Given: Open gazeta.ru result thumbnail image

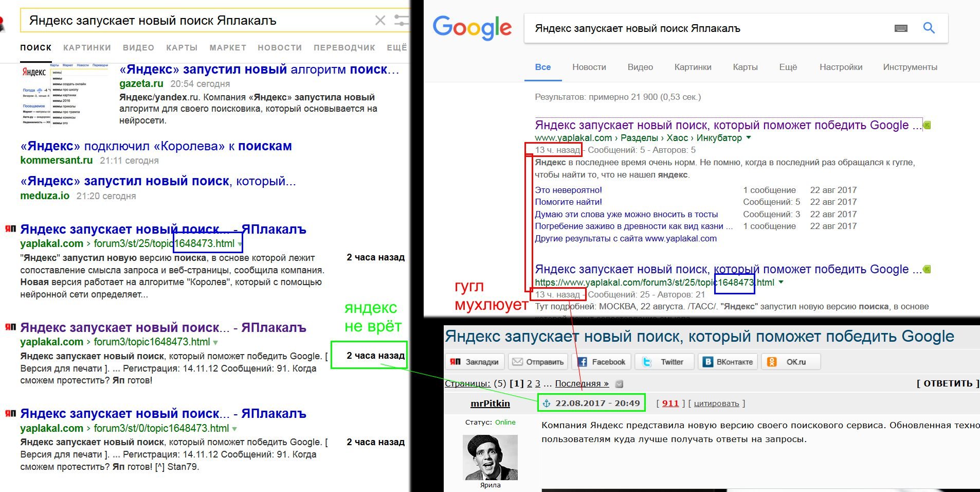Looking at the screenshot, I should 65,93.
